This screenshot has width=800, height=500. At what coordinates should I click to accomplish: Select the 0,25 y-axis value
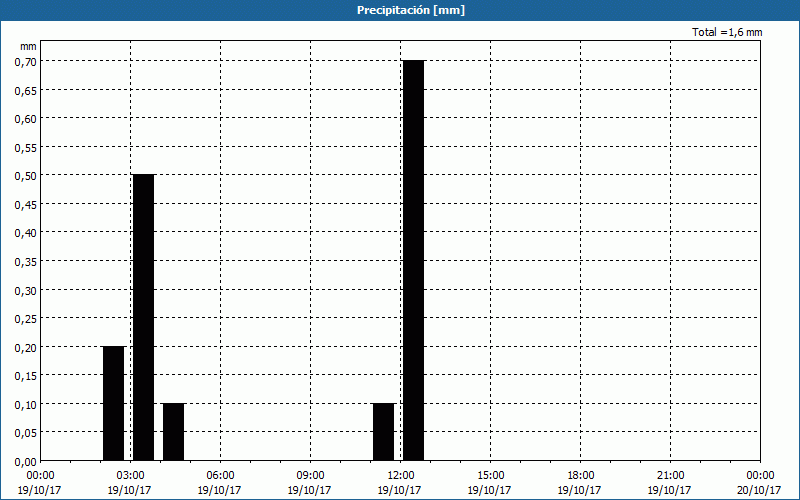26,319
